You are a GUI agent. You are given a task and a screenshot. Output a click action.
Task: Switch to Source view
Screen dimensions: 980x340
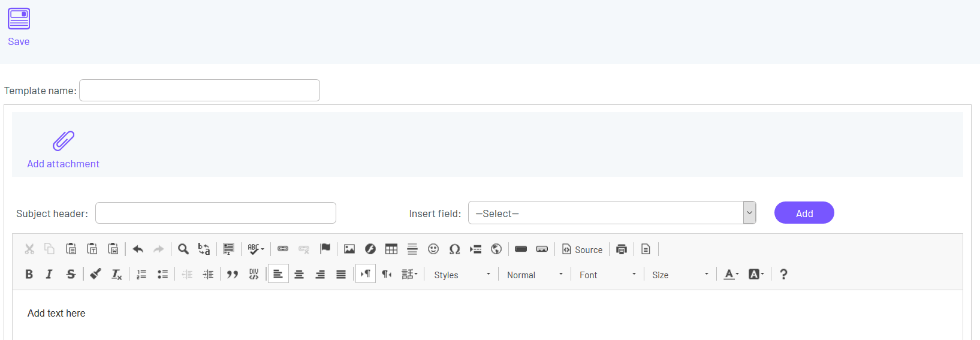coord(582,249)
